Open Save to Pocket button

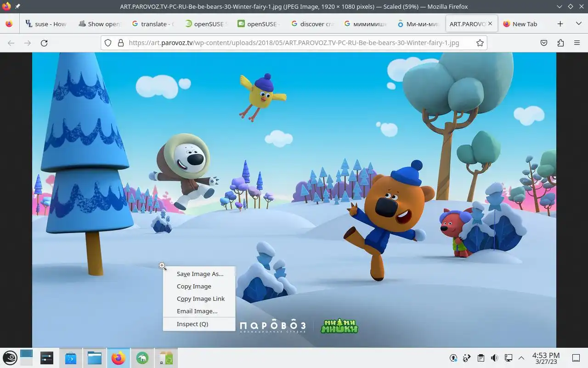544,43
